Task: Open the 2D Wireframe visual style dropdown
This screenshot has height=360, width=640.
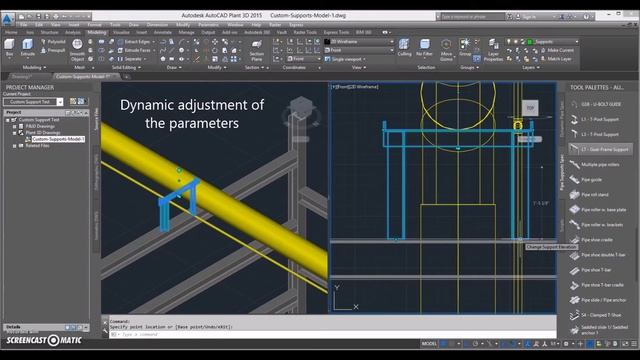Action: coord(359,42)
